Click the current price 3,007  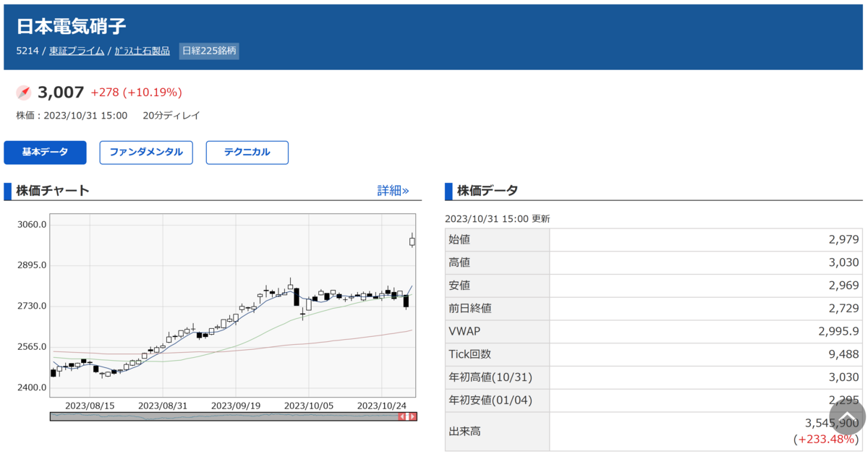61,93
